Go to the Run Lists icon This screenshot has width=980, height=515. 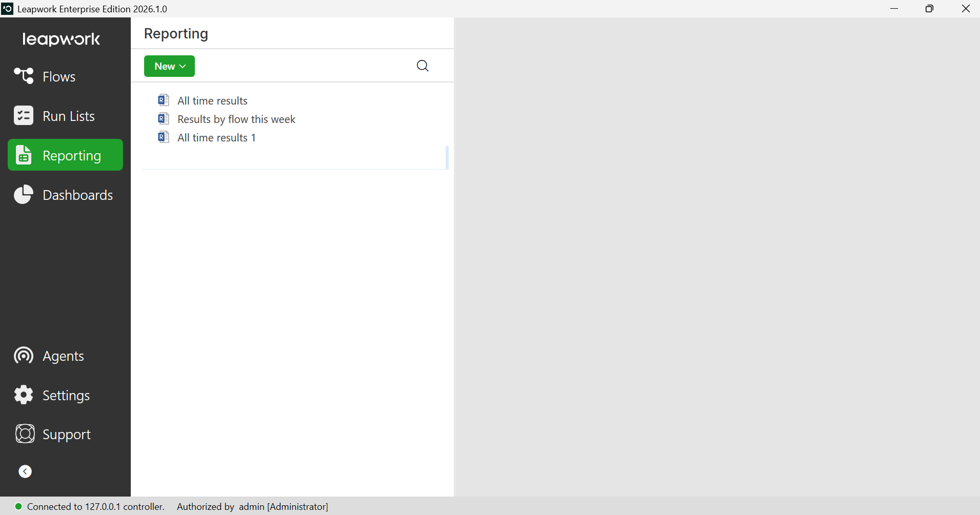[24, 116]
